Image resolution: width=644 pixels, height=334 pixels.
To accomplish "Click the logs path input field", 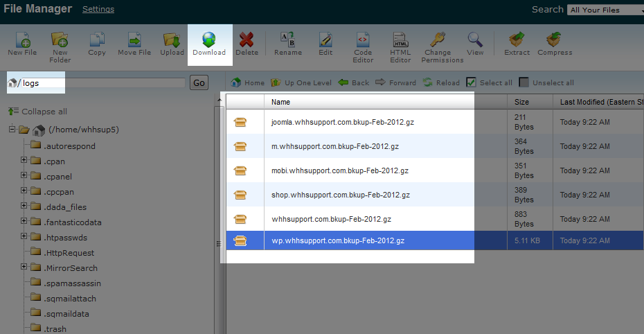I will [102, 83].
